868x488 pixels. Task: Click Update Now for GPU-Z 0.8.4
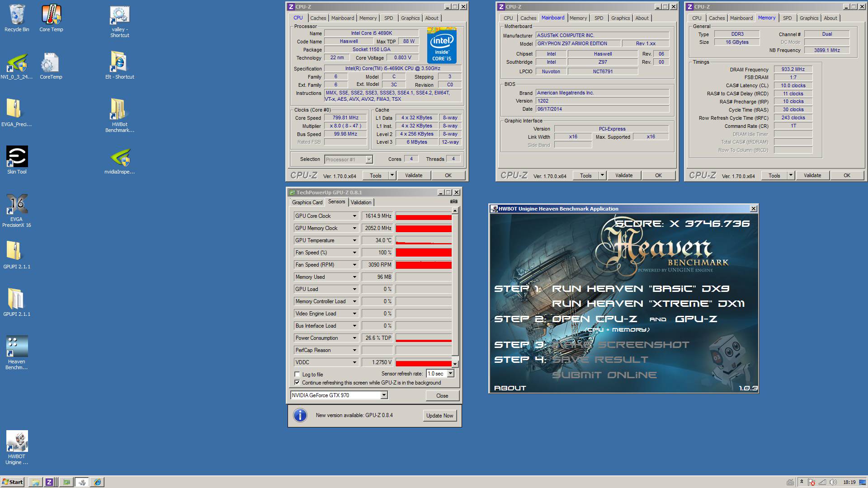(x=439, y=416)
